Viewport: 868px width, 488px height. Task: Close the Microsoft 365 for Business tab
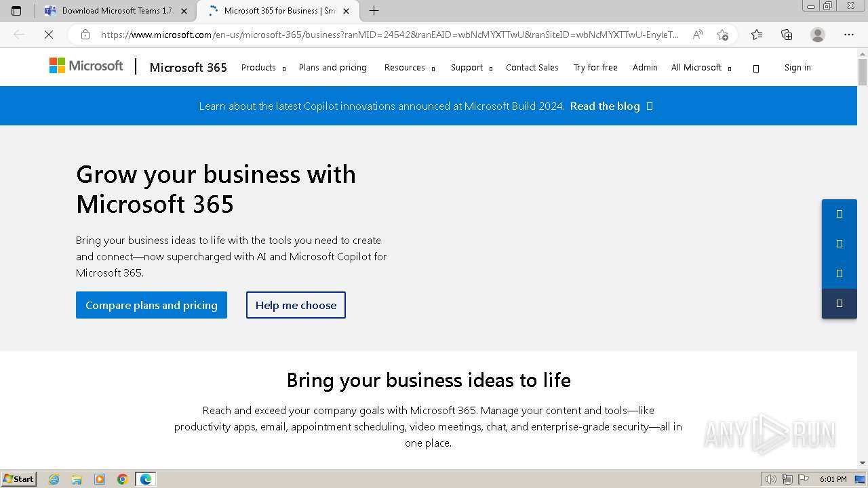[346, 11]
